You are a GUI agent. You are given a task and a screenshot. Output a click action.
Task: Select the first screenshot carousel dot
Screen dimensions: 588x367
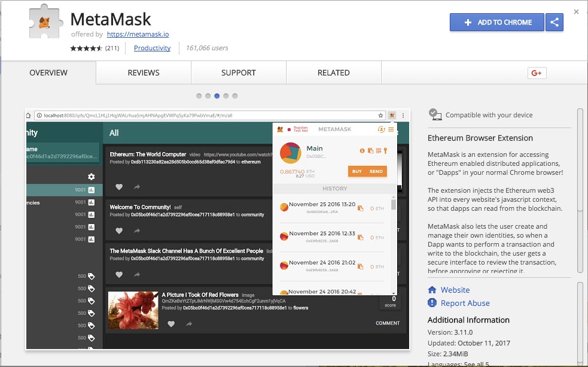[199, 96]
